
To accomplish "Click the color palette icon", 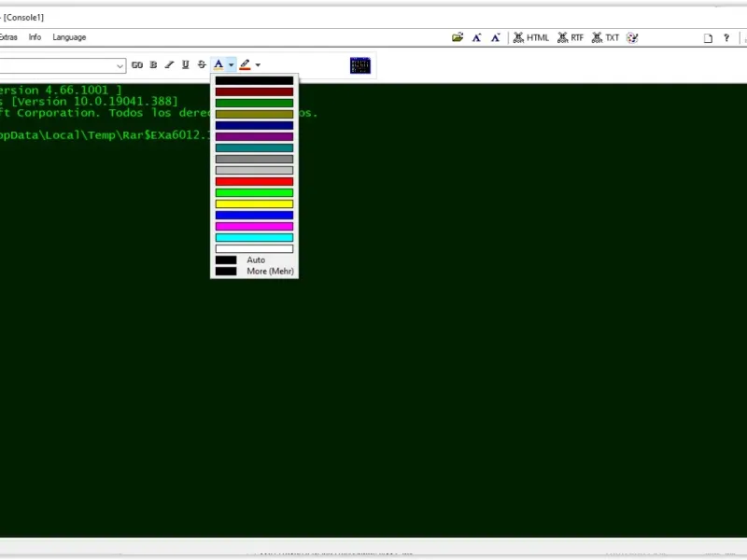I will click(x=632, y=37).
